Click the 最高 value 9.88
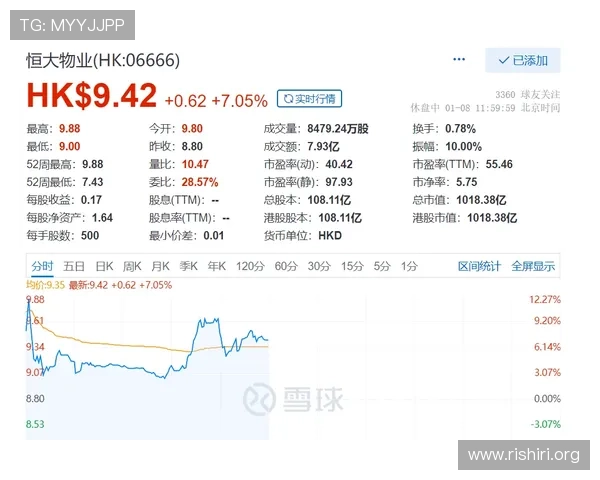Screen dimensions: 600x480 click(x=70, y=128)
